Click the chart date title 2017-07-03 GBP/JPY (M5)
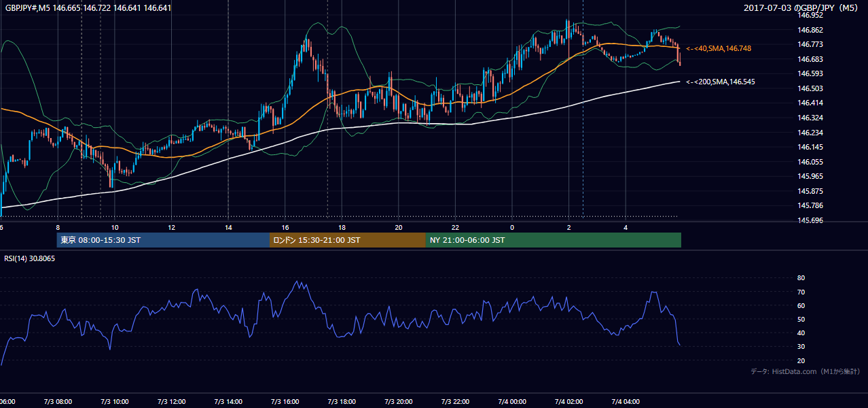This screenshot has height=408, width=868. (x=802, y=8)
